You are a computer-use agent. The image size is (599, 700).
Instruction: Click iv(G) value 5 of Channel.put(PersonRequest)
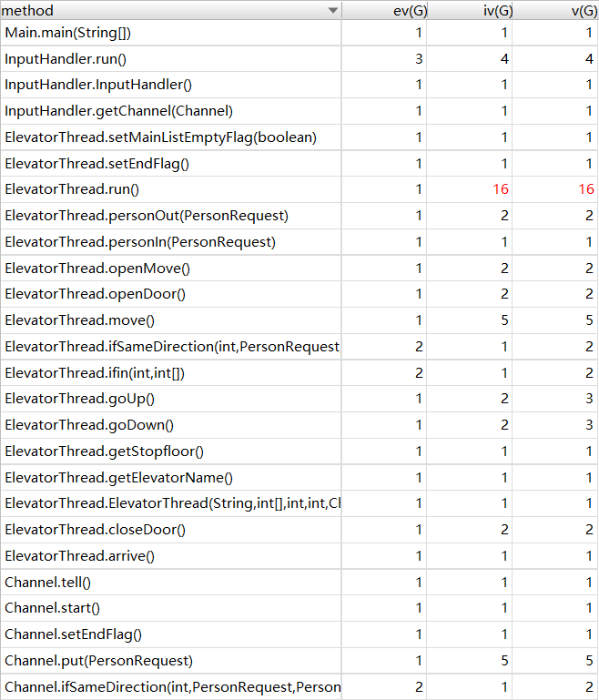click(x=504, y=661)
